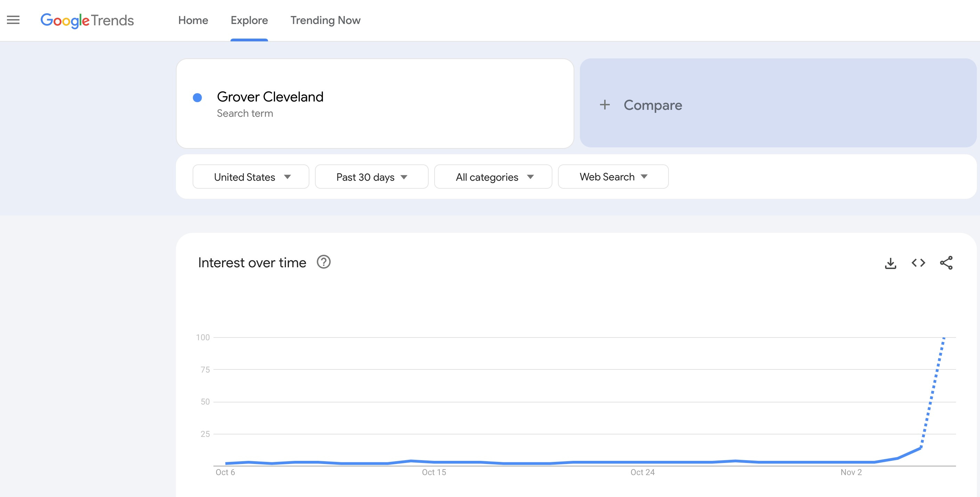Click the dotted peak of the trend line
The height and width of the screenshot is (497, 980).
click(x=943, y=338)
